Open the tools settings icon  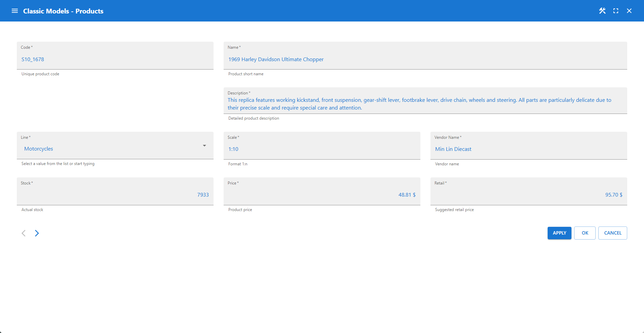(602, 11)
